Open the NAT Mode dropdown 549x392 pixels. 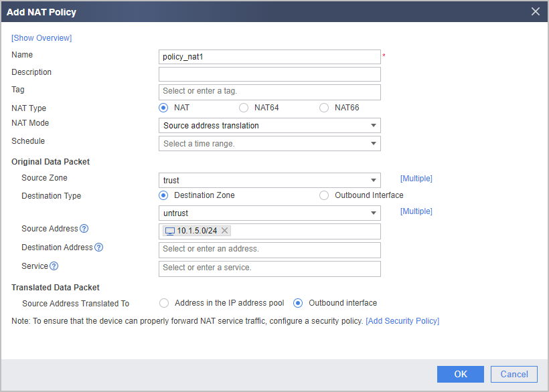coord(270,126)
